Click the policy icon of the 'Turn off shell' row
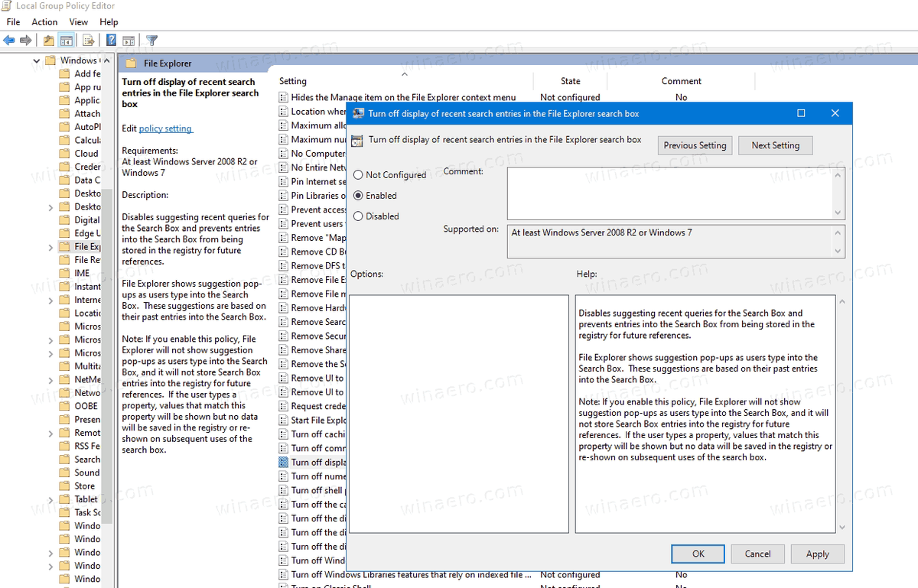 [284, 490]
